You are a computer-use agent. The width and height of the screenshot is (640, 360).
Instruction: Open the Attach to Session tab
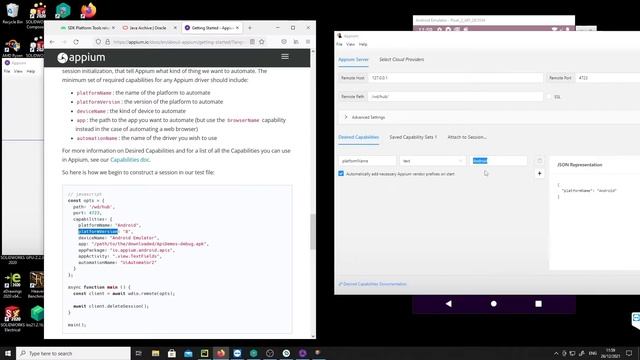point(467,137)
